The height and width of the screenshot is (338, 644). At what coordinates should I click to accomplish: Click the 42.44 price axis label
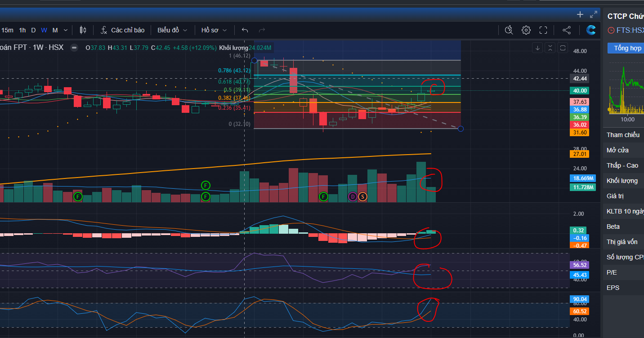[579, 79]
